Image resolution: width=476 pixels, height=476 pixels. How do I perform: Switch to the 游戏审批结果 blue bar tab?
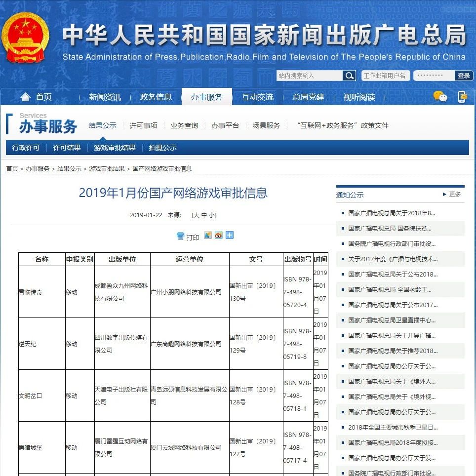(115, 148)
